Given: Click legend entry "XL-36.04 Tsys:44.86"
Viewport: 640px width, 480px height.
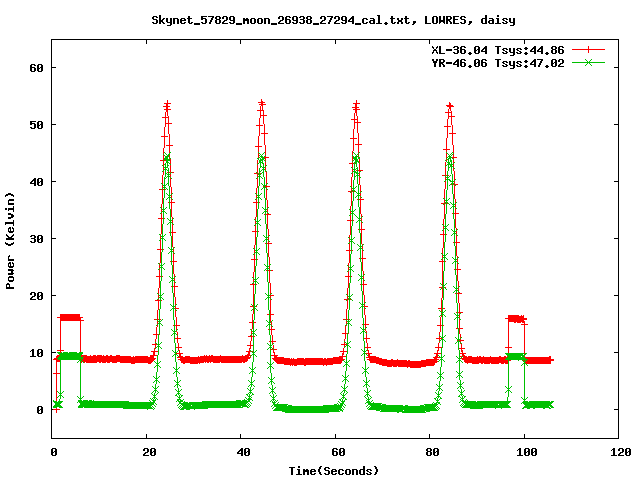Looking at the screenshot, I should click(498, 50).
